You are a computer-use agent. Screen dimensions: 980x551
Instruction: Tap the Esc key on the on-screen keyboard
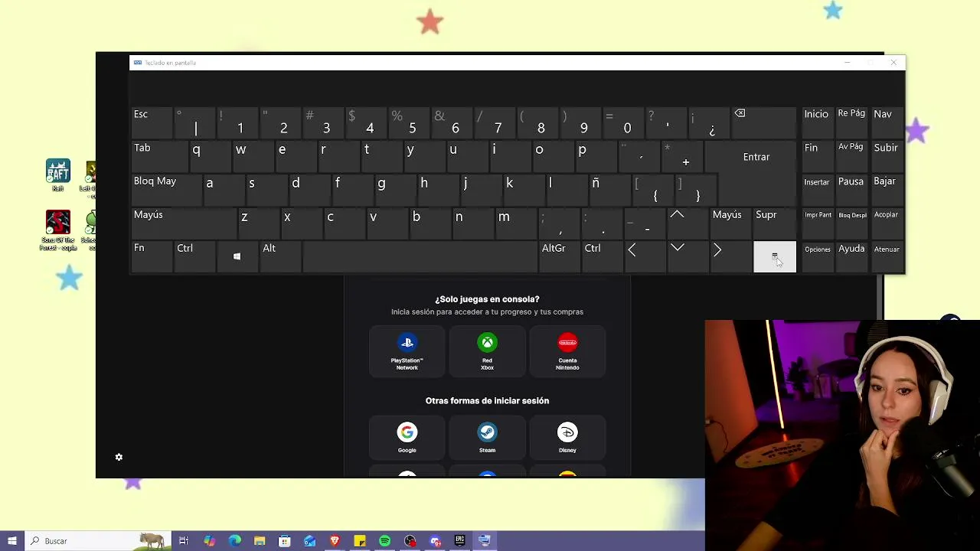coord(151,122)
